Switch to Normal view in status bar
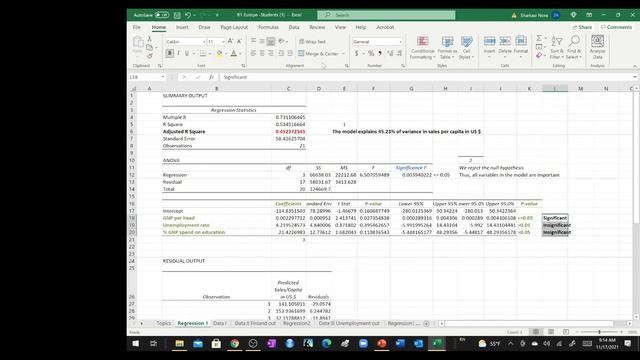The image size is (640, 360). pyautogui.click(x=536, y=332)
